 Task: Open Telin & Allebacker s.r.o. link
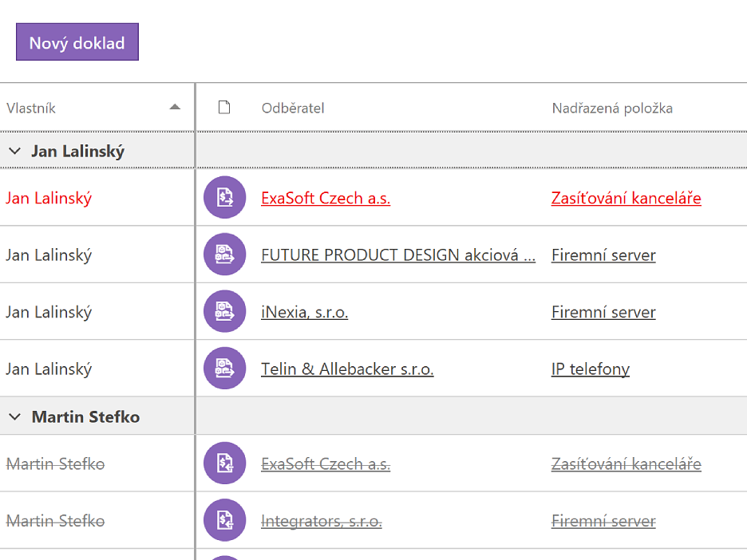[x=347, y=369]
